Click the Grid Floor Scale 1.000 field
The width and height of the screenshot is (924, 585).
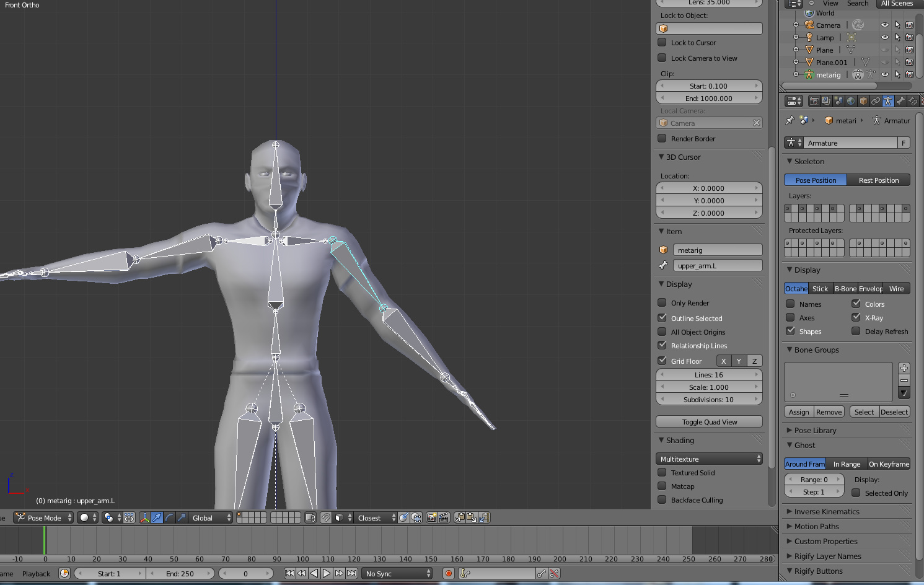(x=709, y=387)
